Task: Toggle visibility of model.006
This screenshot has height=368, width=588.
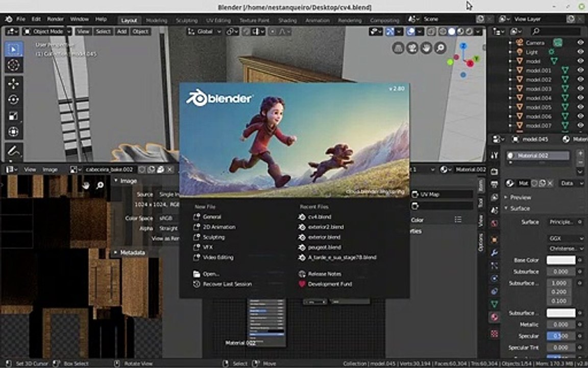Action: tap(580, 117)
